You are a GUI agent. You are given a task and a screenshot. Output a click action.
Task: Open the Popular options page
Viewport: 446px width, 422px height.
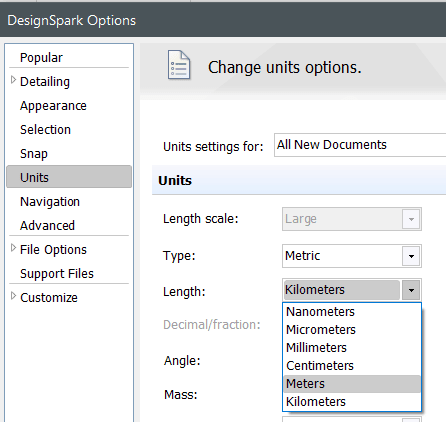41,58
